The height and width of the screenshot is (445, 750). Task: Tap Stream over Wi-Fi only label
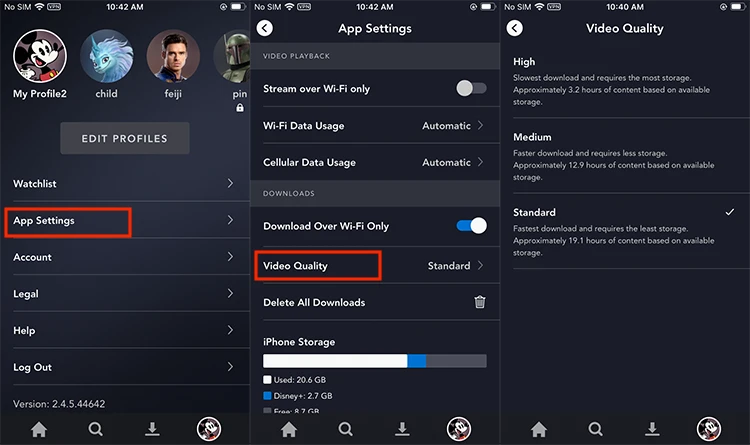pyautogui.click(x=316, y=89)
